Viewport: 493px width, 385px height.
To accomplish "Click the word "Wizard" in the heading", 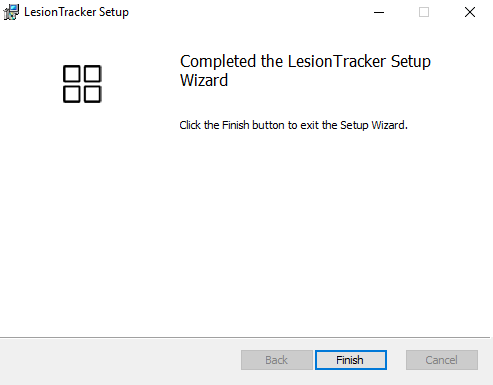I will pyautogui.click(x=204, y=80).
